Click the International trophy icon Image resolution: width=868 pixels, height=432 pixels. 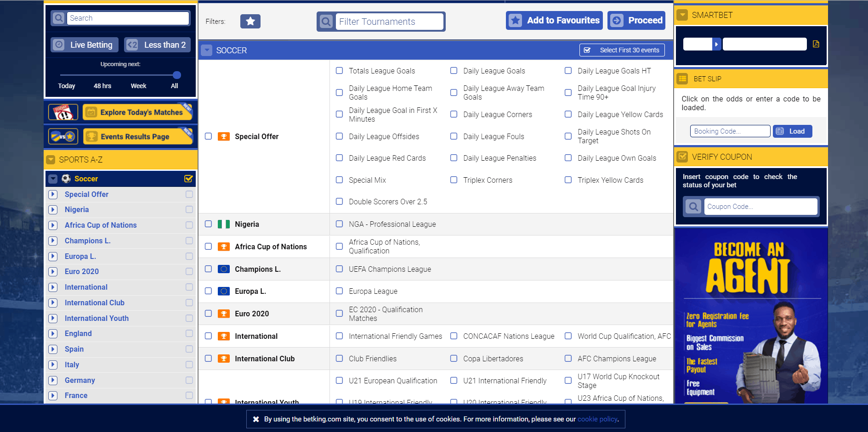point(224,336)
